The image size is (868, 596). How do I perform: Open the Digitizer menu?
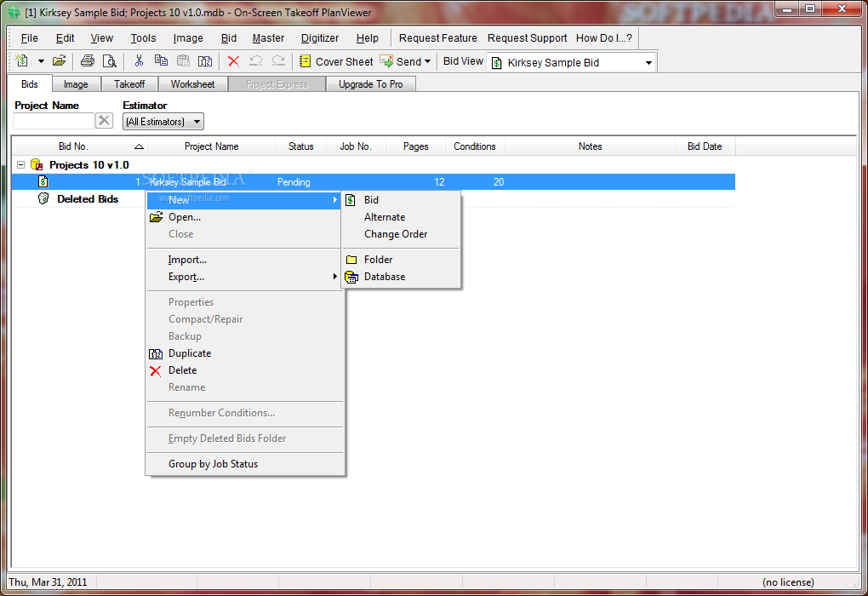click(320, 38)
